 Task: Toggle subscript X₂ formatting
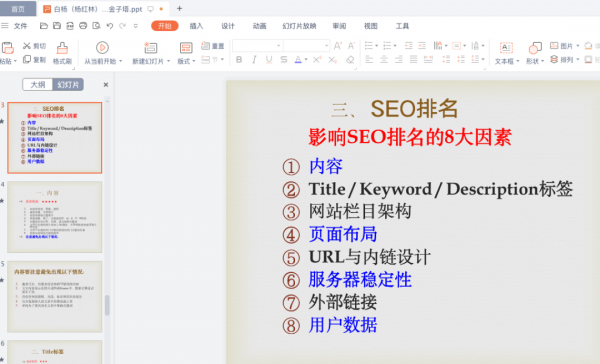click(333, 60)
